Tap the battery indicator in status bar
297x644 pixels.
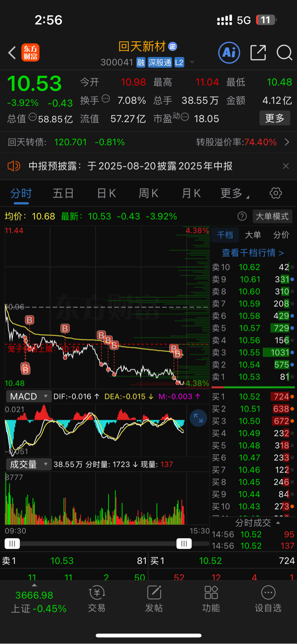(x=266, y=20)
